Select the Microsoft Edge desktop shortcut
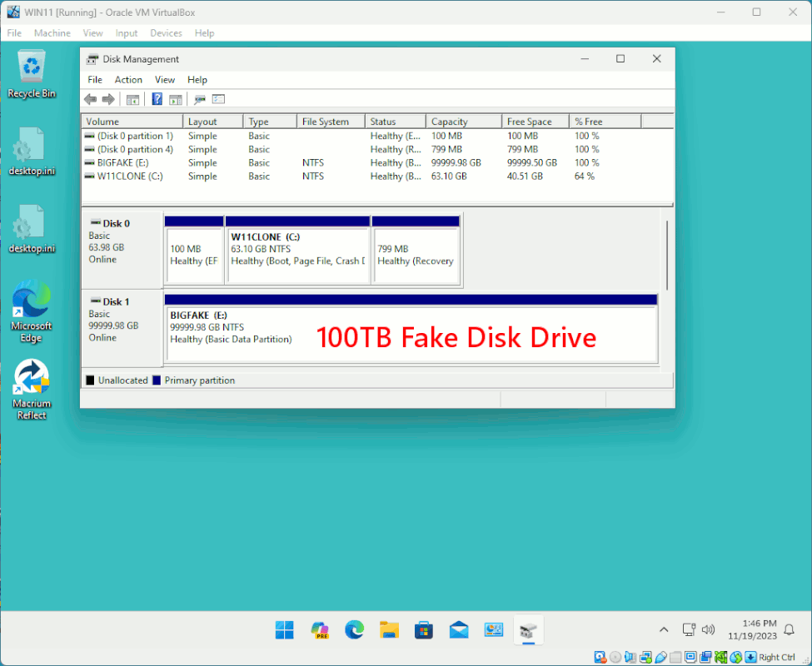This screenshot has width=812, height=666. coord(32,311)
